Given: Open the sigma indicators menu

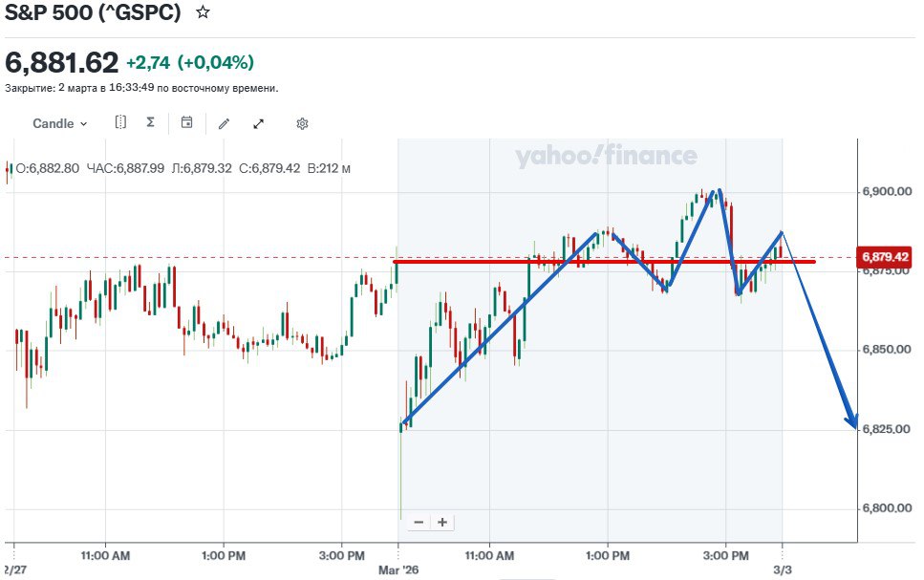Looking at the screenshot, I should pos(150,122).
